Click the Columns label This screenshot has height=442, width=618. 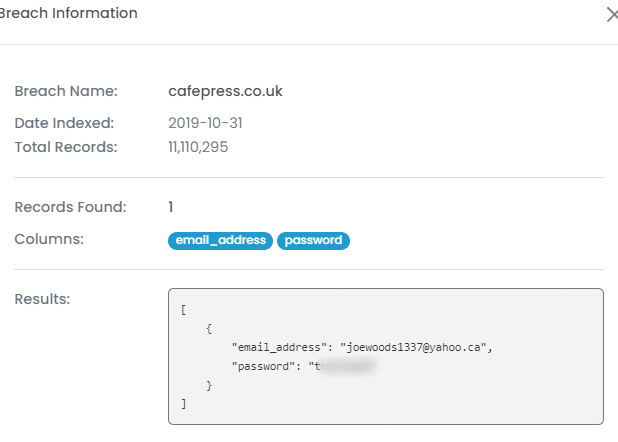[49, 239]
